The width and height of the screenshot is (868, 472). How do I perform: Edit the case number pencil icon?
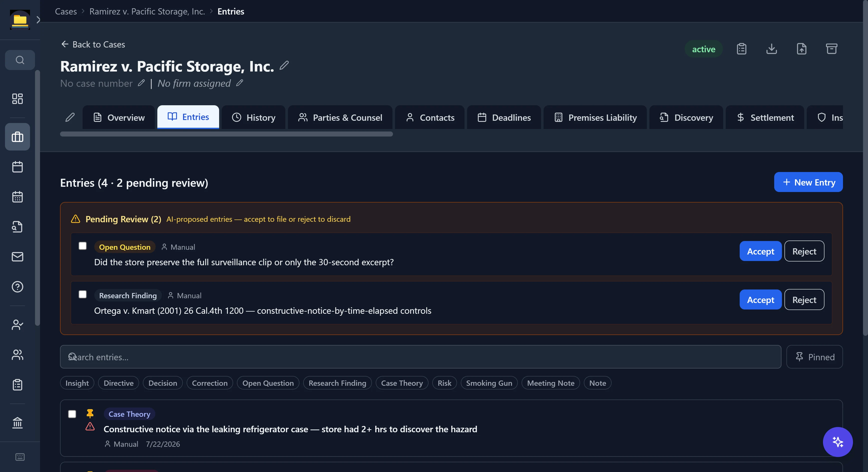point(141,83)
